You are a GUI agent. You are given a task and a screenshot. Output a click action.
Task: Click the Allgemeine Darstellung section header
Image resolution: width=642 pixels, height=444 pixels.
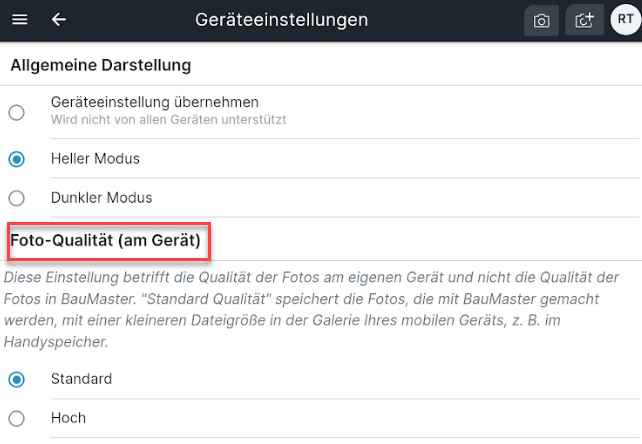(x=101, y=66)
